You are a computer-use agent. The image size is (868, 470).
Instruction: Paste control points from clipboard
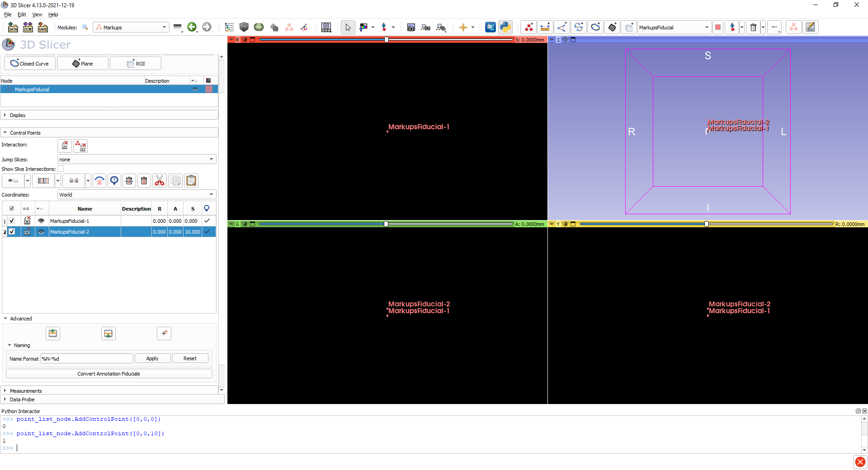pyautogui.click(x=191, y=180)
